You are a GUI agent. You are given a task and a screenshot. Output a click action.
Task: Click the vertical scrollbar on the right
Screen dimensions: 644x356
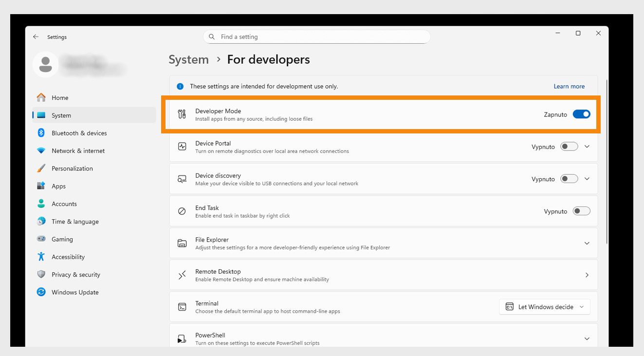pyautogui.click(x=607, y=161)
